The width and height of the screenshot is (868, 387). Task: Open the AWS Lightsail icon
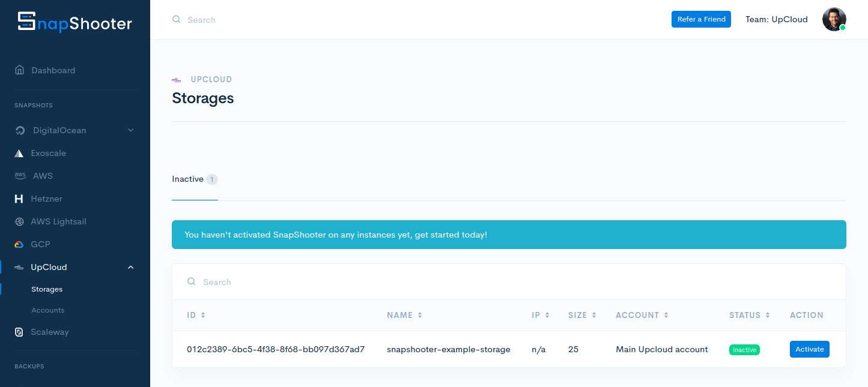[19, 222]
